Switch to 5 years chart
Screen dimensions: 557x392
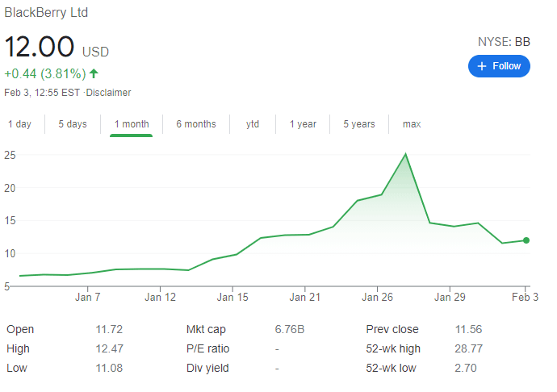coord(358,124)
